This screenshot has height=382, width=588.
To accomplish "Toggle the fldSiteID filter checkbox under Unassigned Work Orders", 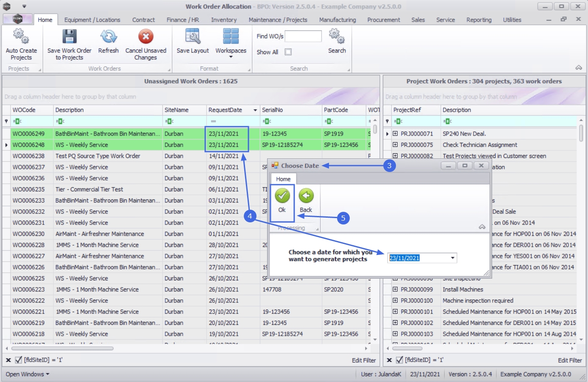I will pyautogui.click(x=19, y=360).
